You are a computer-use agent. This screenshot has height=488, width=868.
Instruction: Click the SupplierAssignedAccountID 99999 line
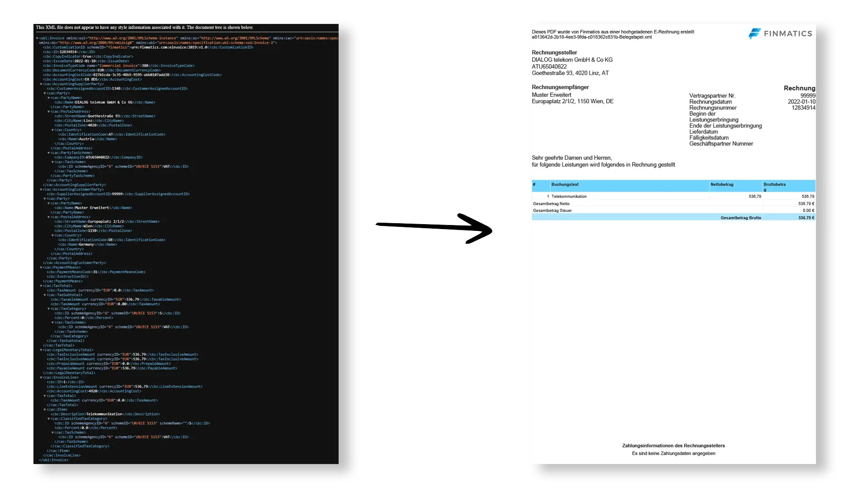(x=118, y=194)
